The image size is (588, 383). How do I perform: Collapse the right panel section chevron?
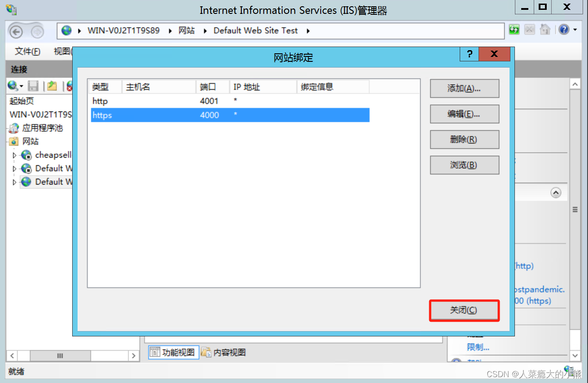click(x=556, y=193)
